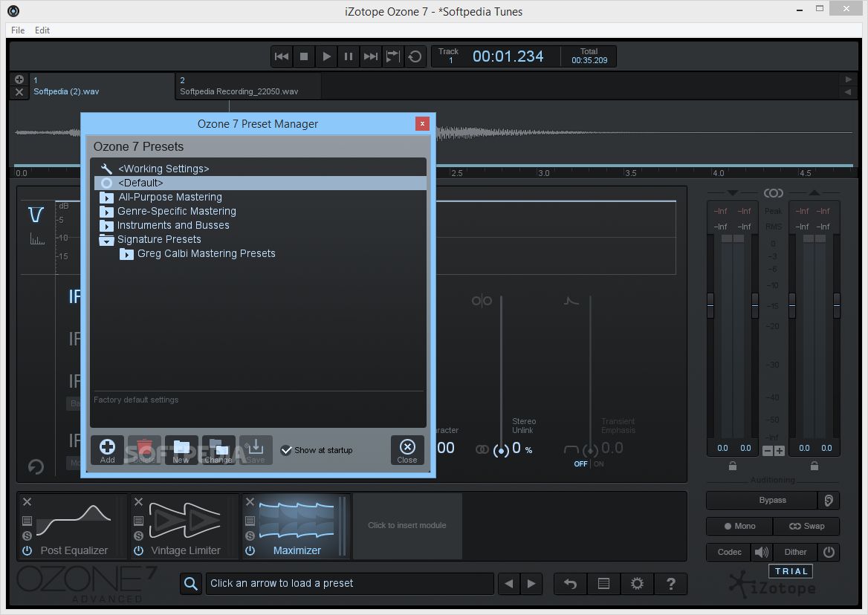
Task: Click the Codec button
Action: coord(729,552)
